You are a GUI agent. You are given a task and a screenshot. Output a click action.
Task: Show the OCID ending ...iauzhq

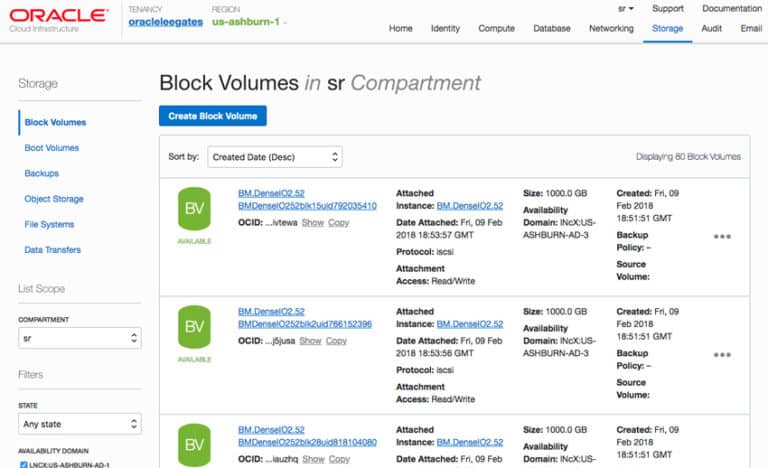pos(313,459)
